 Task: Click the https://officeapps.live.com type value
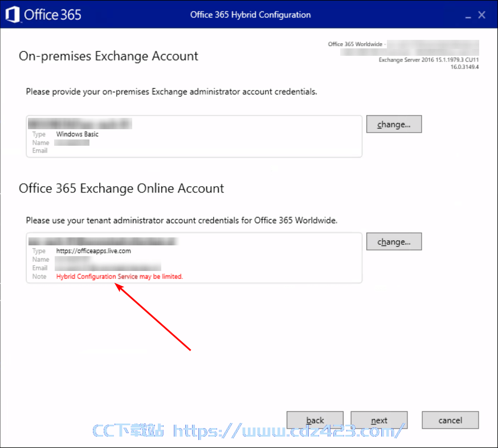(x=93, y=251)
